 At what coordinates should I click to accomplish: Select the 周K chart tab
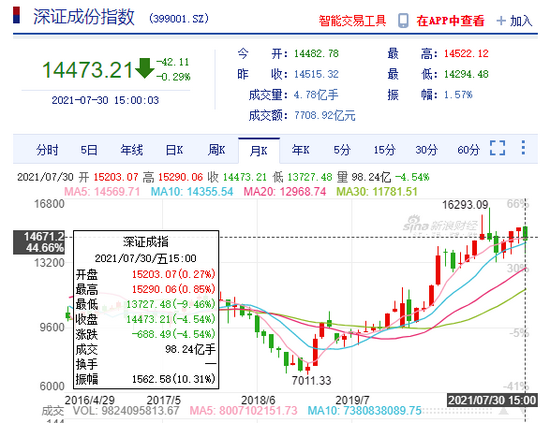coord(216,150)
